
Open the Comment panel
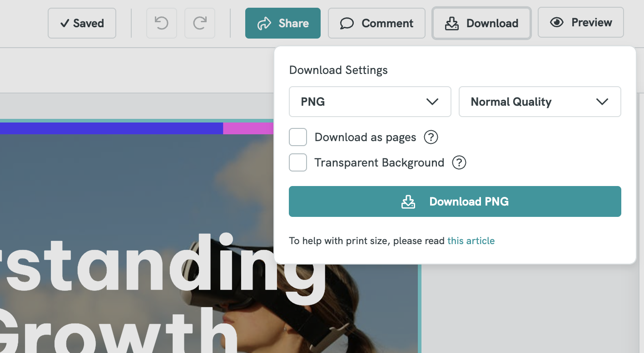point(376,23)
